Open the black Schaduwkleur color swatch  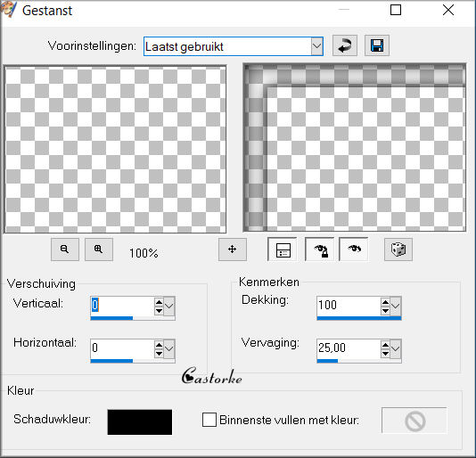140,421
